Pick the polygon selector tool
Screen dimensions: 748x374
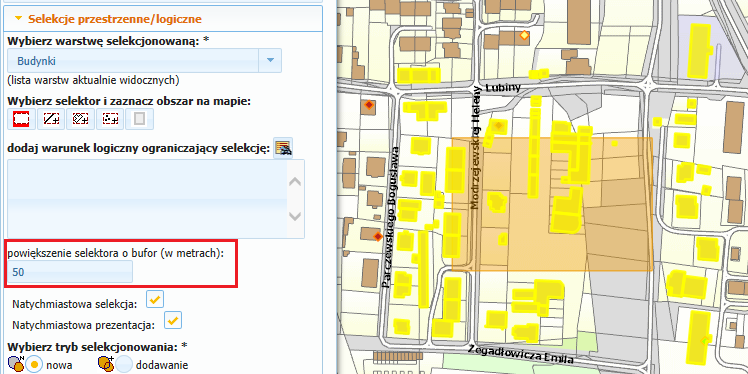[80, 118]
